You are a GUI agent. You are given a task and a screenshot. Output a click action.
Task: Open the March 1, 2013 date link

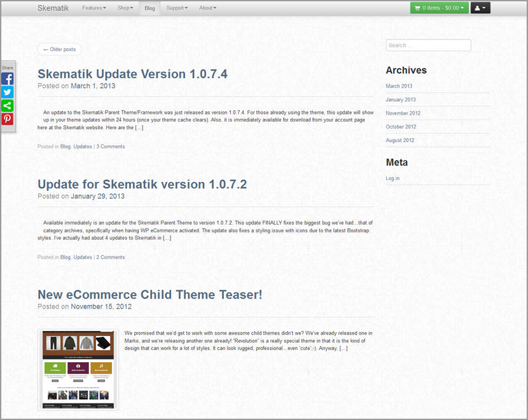coord(93,86)
